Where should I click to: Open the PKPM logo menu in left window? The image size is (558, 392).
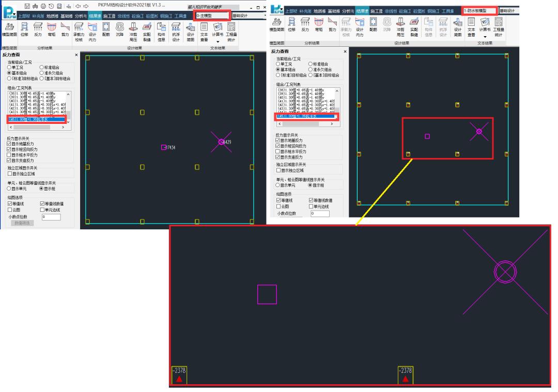[x=9, y=13]
